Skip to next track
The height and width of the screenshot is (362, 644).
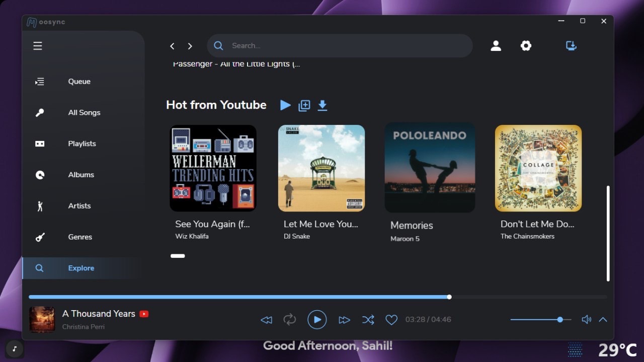point(344,320)
